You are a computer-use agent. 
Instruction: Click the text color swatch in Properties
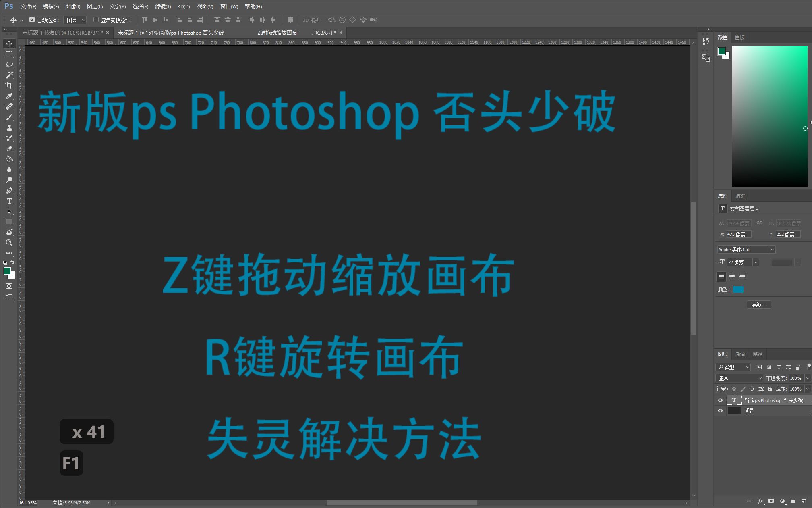coord(738,289)
